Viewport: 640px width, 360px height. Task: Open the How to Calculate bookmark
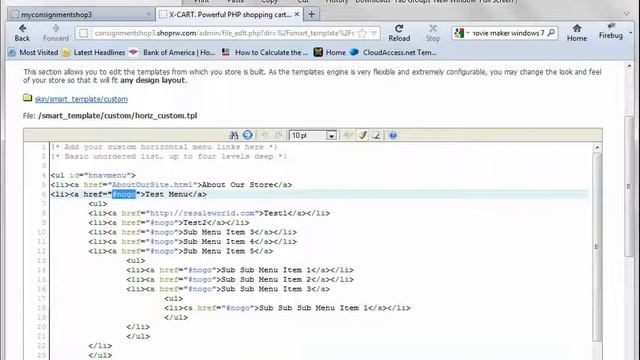264,52
